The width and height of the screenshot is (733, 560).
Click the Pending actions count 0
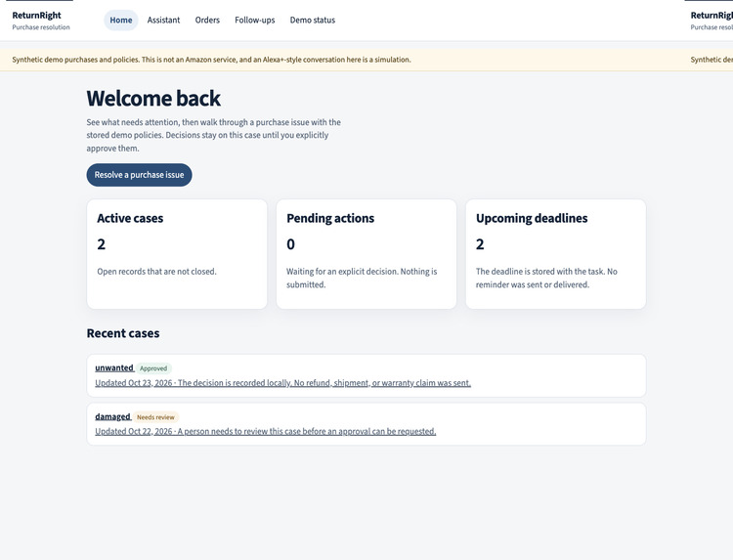(291, 244)
